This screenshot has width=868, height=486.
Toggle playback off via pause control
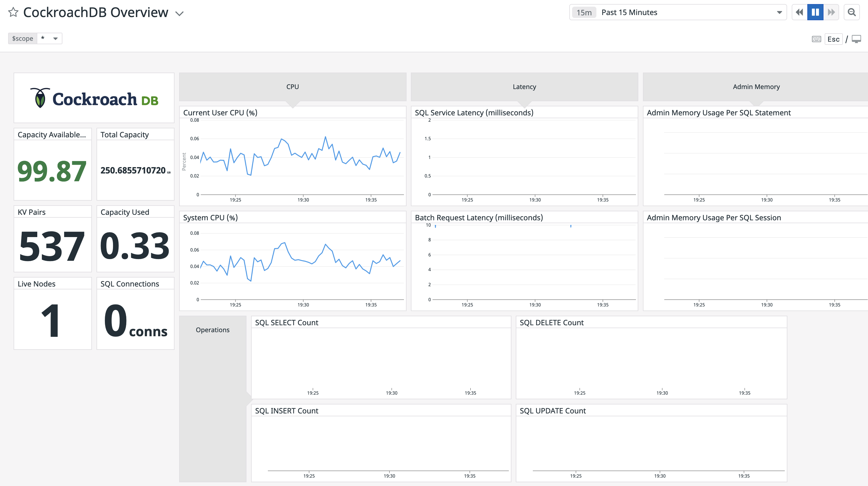click(815, 12)
